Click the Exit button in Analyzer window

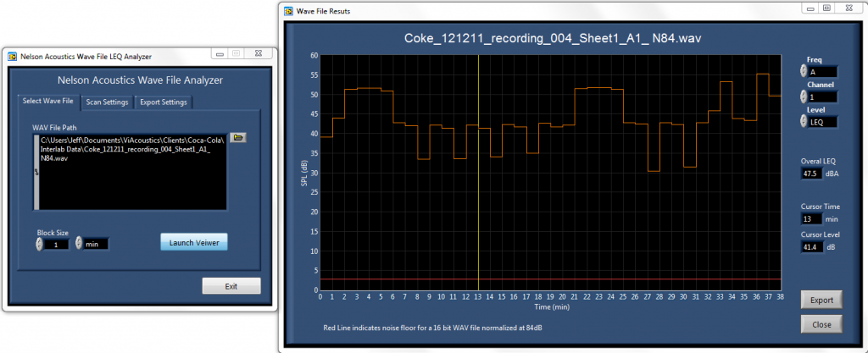pos(231,286)
